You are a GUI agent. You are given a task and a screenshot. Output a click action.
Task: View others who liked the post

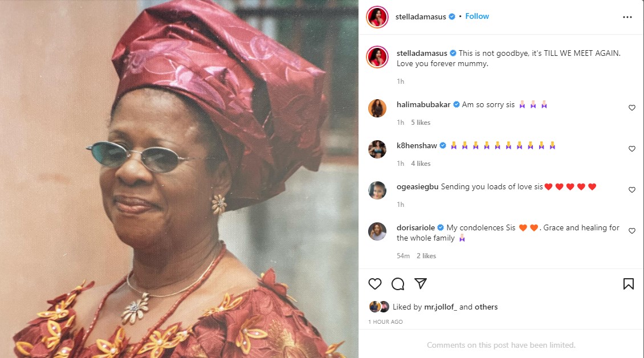[x=486, y=307]
